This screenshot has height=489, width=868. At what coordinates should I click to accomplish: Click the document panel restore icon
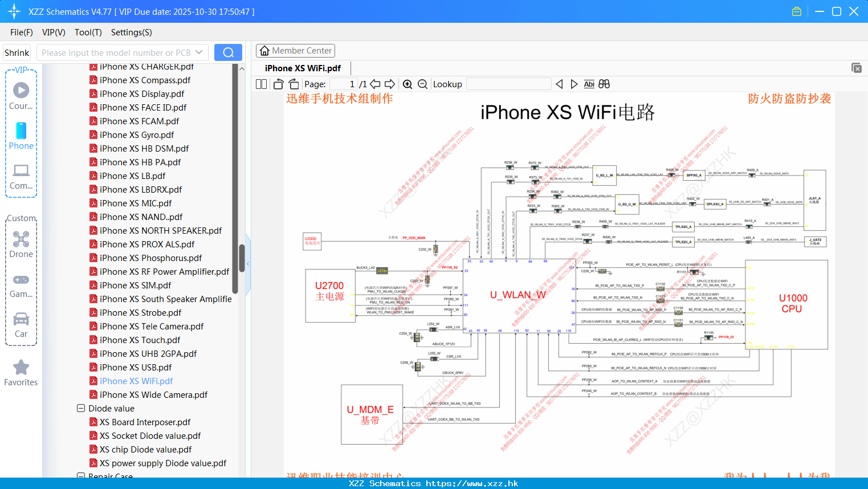tap(857, 68)
